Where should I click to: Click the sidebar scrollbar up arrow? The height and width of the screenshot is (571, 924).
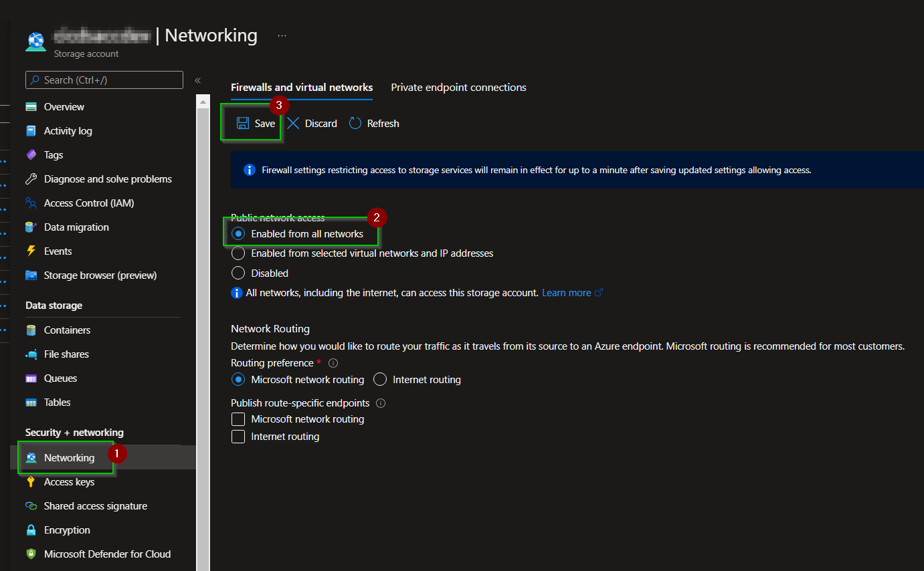203,101
